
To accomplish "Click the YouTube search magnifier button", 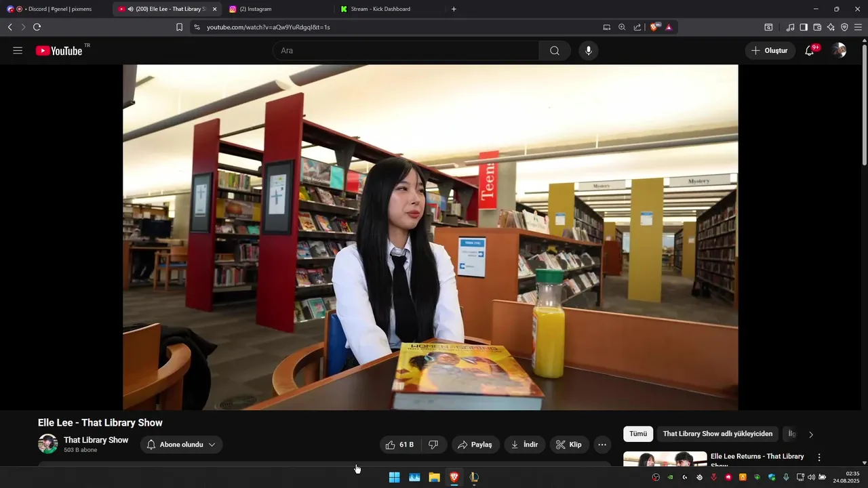I will 555,51.
